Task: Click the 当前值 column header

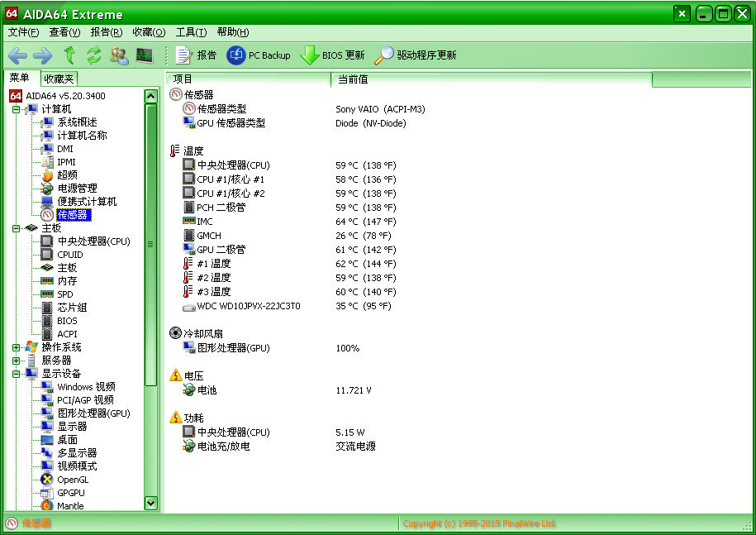Action: (492, 79)
